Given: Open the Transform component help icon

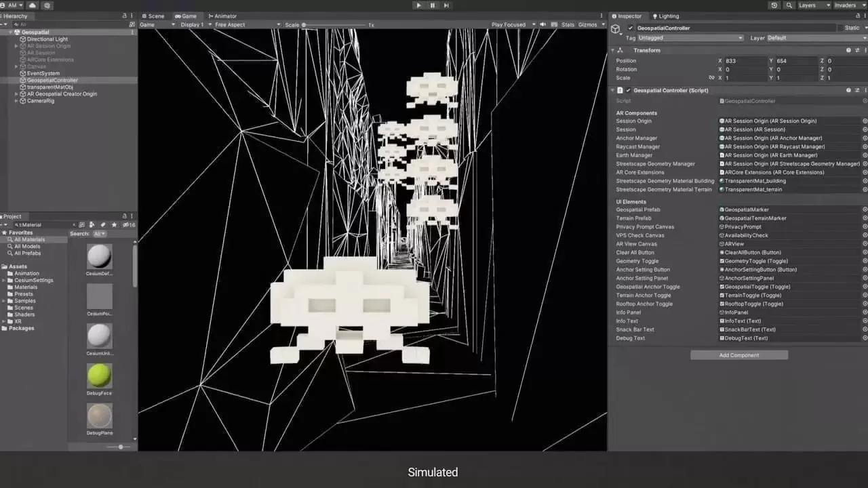Looking at the screenshot, I should pyautogui.click(x=848, y=50).
